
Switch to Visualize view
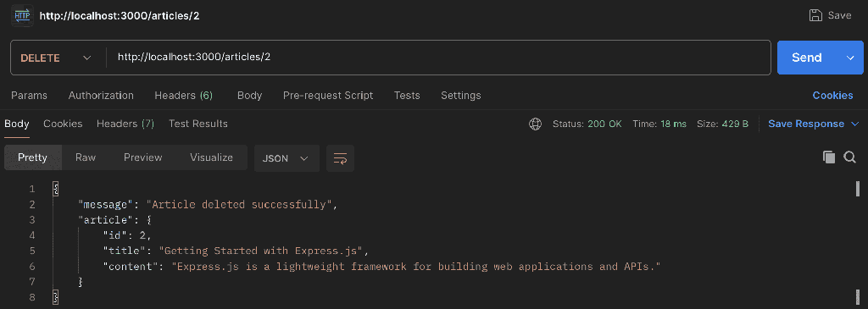point(211,157)
